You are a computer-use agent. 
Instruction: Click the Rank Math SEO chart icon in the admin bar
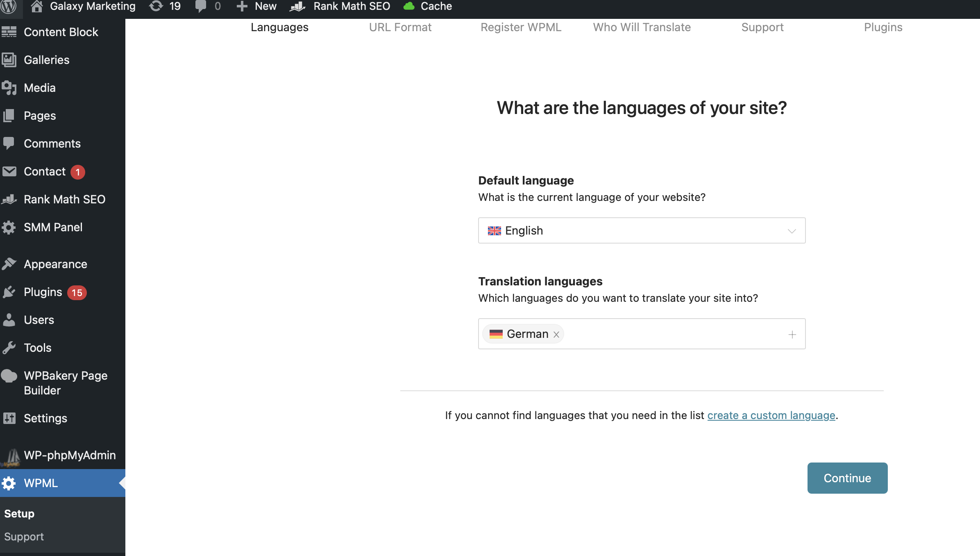pyautogui.click(x=298, y=6)
